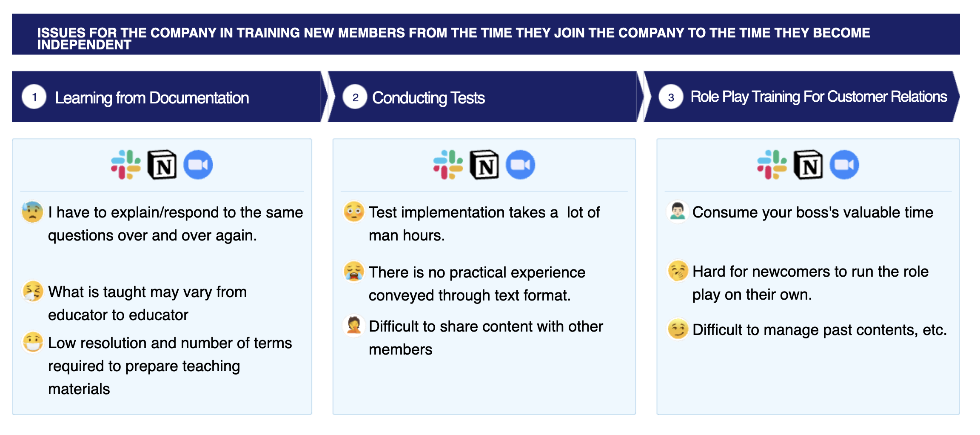The height and width of the screenshot is (435, 980).
Task: Click the masked emoji beside 'Low resolution'
Action: (33, 342)
